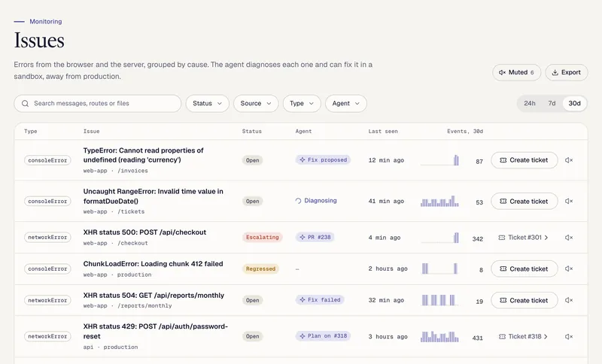This screenshot has width=602, height=364.
Task: Create ticket for Uncaught RangeError issue
Action: 524,202
